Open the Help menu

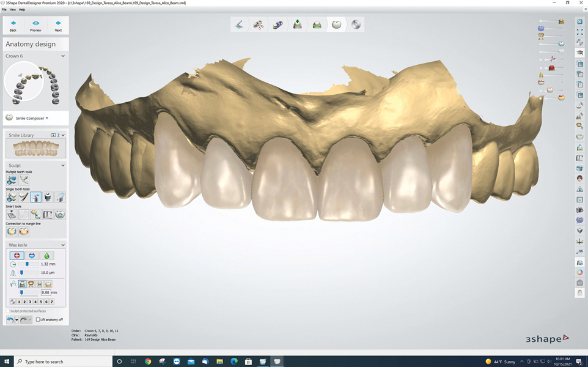click(22, 10)
